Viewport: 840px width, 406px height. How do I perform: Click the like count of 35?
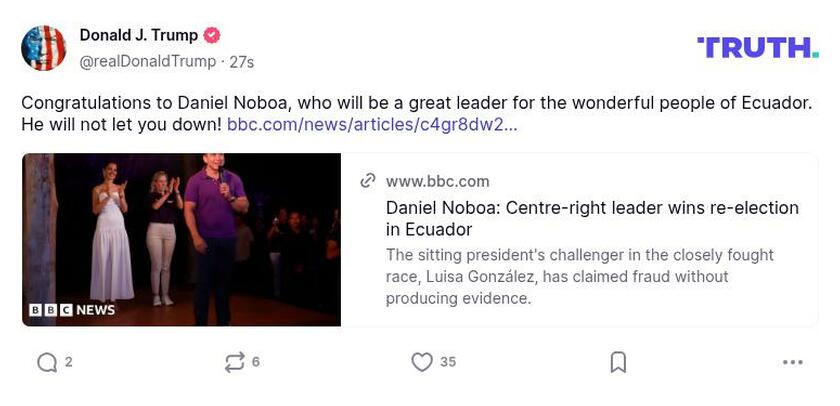(448, 362)
